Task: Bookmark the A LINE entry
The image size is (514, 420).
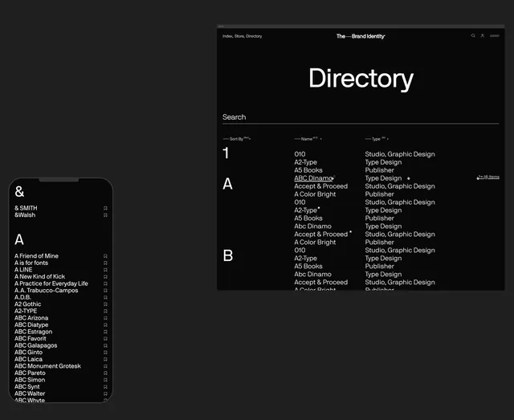Action: (x=105, y=270)
